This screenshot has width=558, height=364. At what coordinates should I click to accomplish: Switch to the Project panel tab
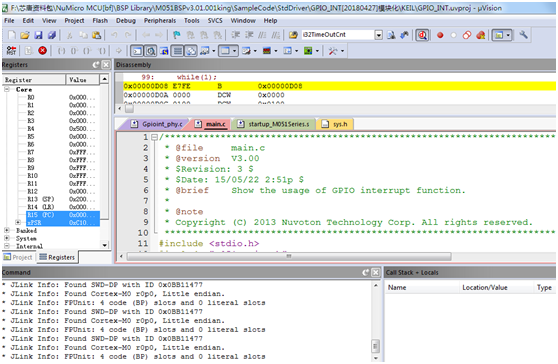click(18, 257)
